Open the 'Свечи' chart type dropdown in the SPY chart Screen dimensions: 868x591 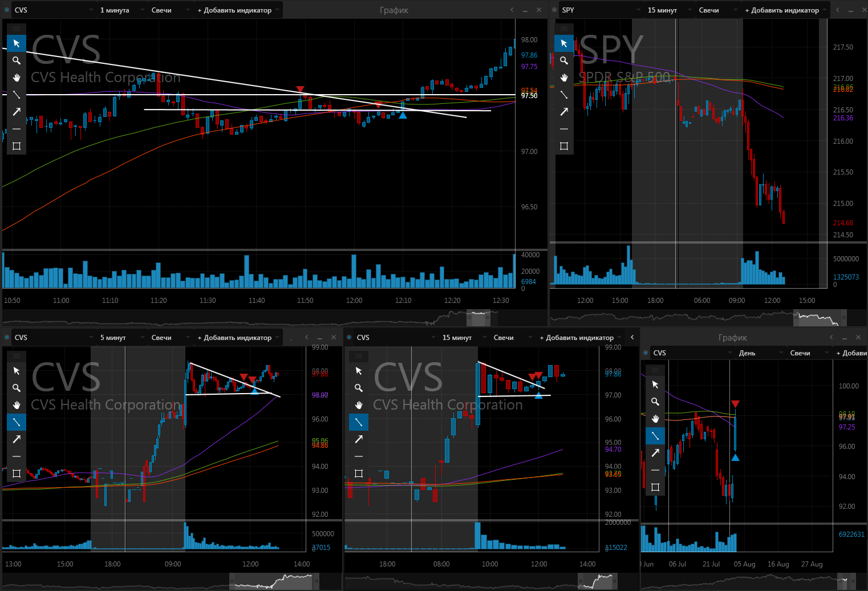(717, 10)
